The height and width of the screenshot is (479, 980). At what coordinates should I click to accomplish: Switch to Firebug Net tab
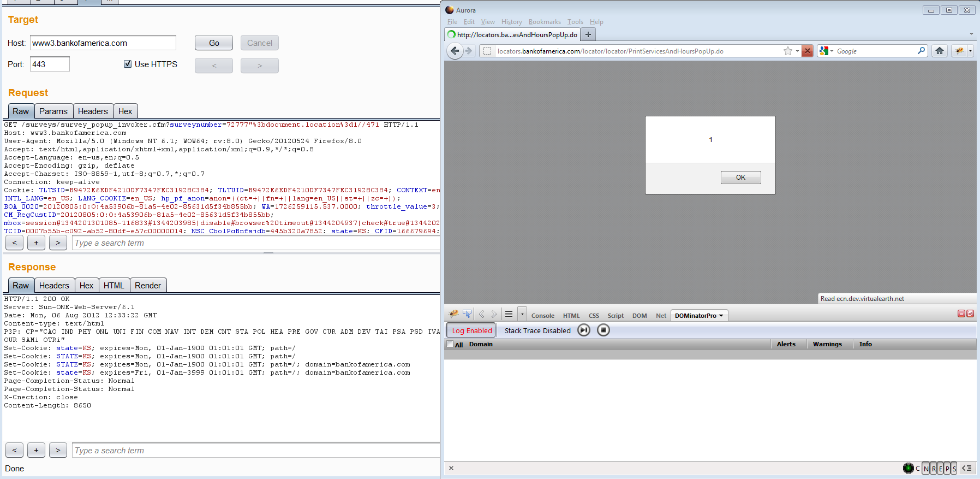coord(661,316)
